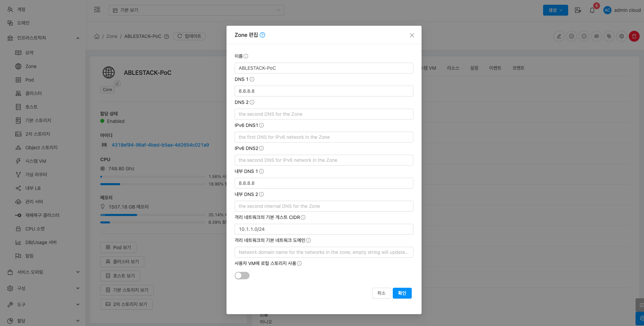Click the red delete zone trash icon
Screen dimensions: 644x326
(x=634, y=36)
